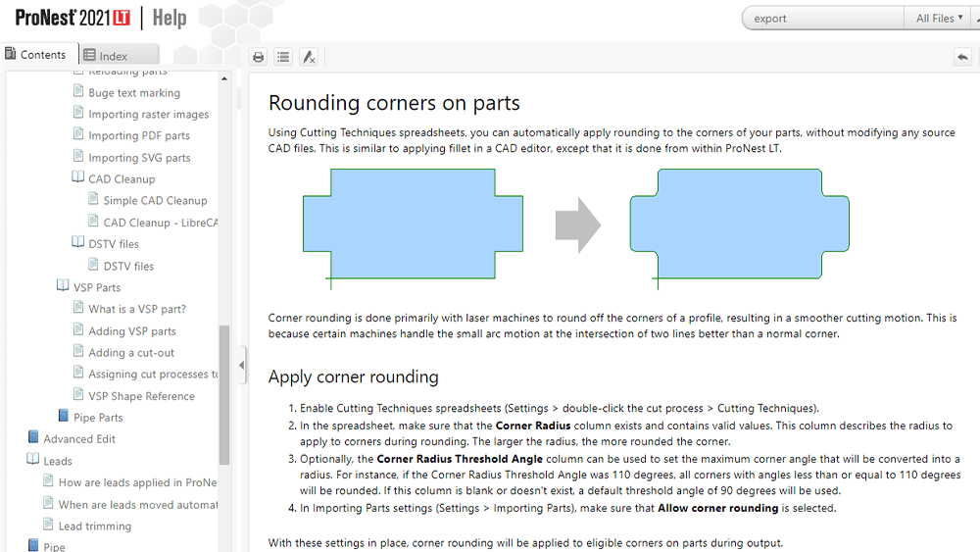Open the All Files search filter dropdown

coord(939,18)
